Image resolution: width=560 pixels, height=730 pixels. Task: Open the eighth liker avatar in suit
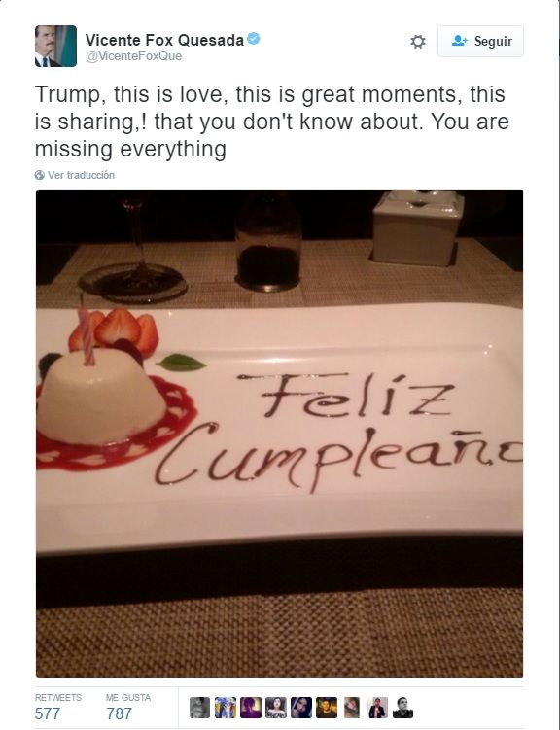tap(377, 708)
